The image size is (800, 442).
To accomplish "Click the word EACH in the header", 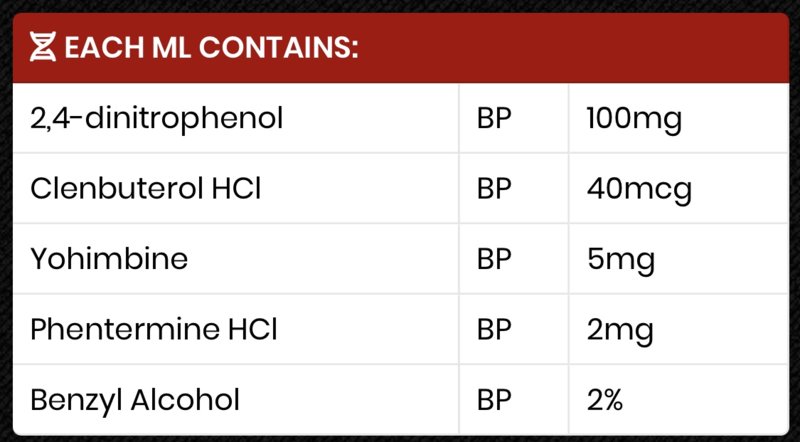I will click(105, 47).
